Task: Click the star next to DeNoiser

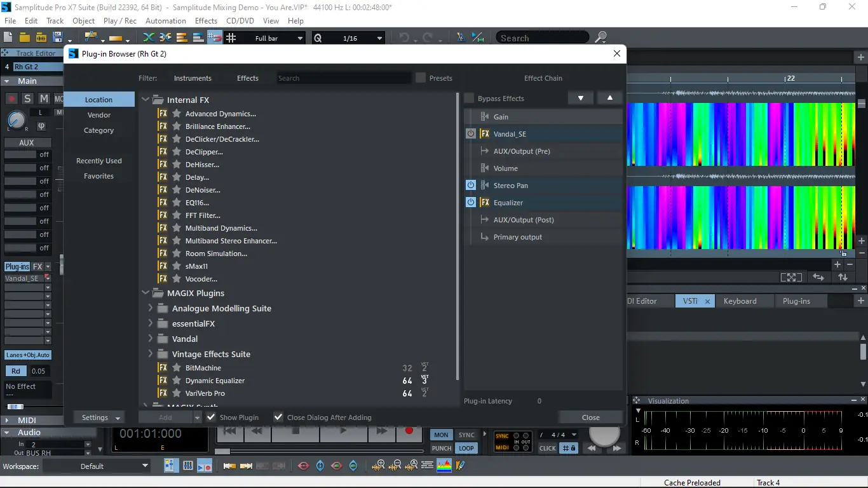Action: coord(177,190)
